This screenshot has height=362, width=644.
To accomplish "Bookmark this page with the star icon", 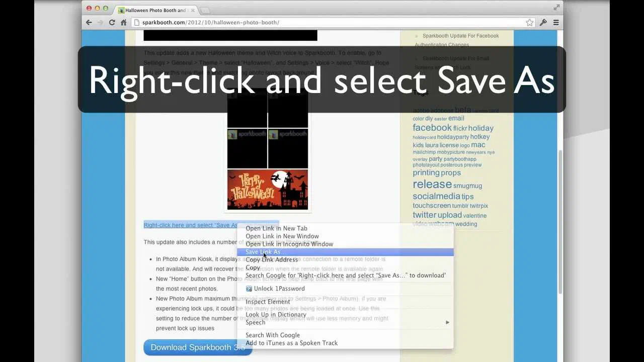I will 529,23.
